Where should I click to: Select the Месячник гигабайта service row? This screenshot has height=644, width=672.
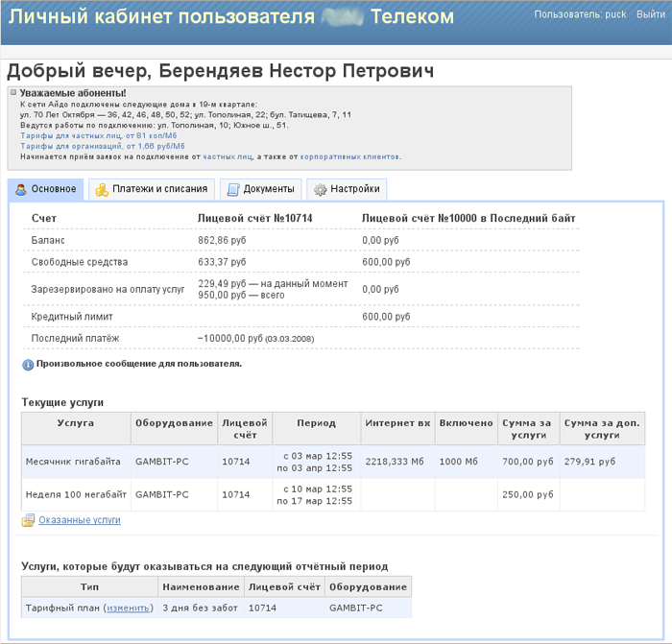(73, 462)
